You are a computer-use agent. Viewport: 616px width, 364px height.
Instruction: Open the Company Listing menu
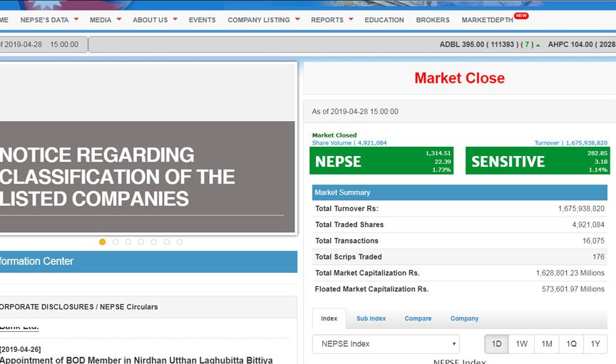coord(263,20)
